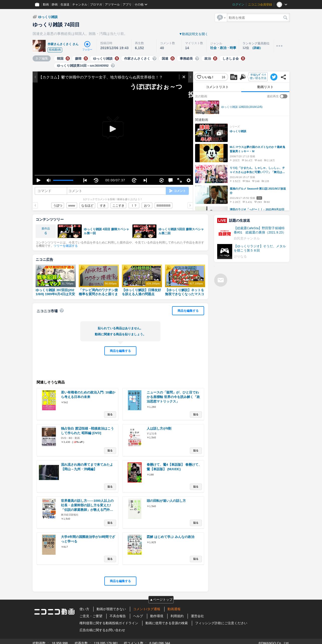This screenshot has width=322, height=644.
Task: Click the タグ編集 button
Action: (x=42, y=58)
